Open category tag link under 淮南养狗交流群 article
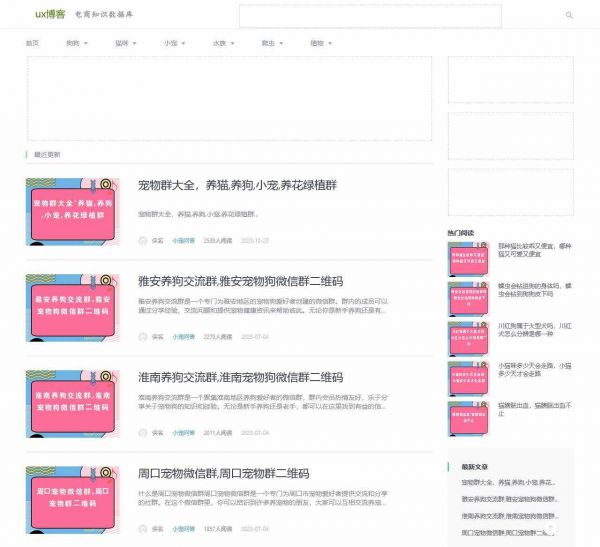The height and width of the screenshot is (547, 600). pyautogui.click(x=183, y=433)
